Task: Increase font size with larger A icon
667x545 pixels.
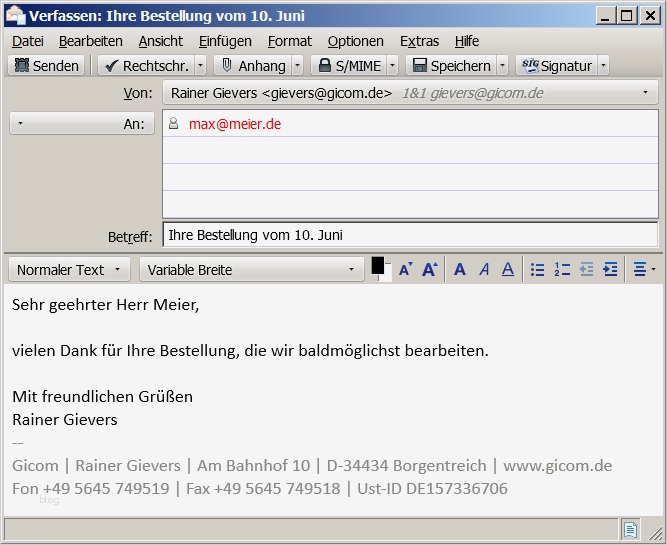Action: (430, 270)
